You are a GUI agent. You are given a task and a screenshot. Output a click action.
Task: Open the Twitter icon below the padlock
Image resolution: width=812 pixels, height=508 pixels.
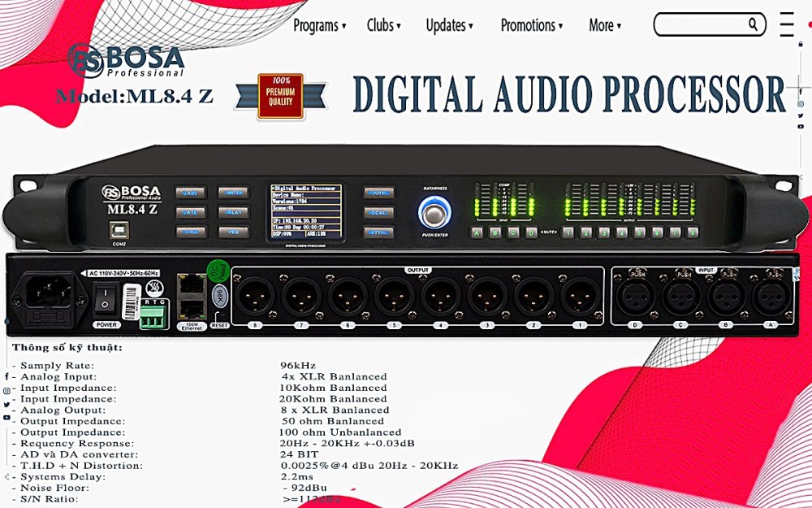[801, 115]
